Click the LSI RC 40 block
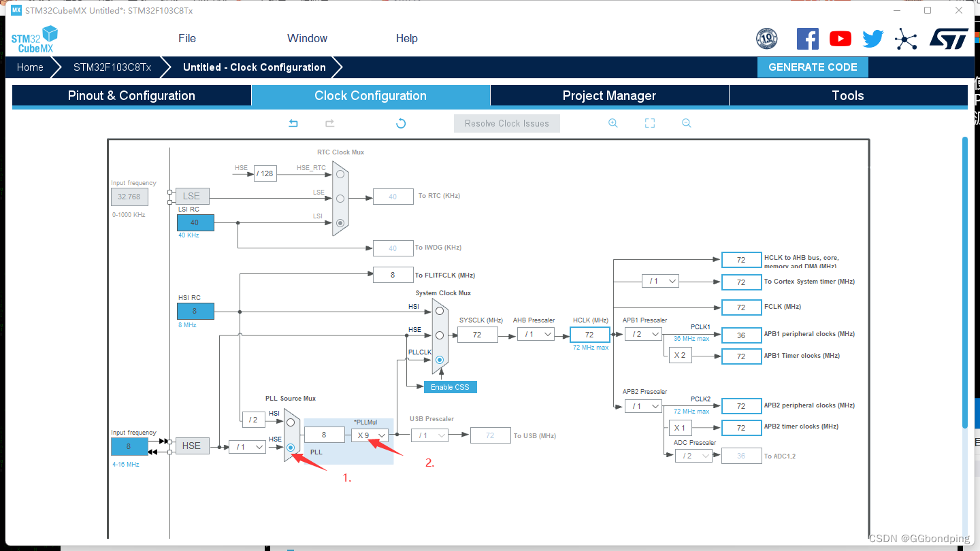Viewport: 980px width, 551px height. tap(195, 222)
